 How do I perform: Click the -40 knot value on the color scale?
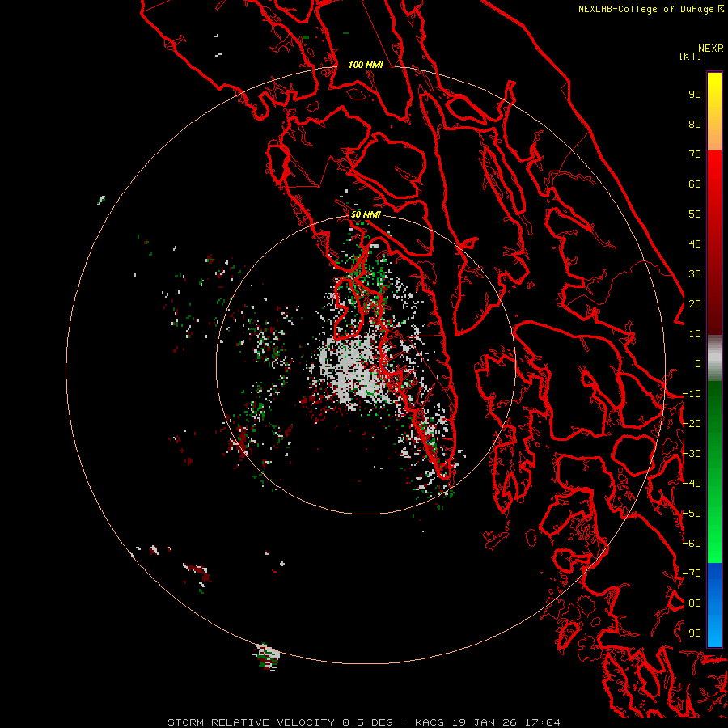pyautogui.click(x=692, y=484)
